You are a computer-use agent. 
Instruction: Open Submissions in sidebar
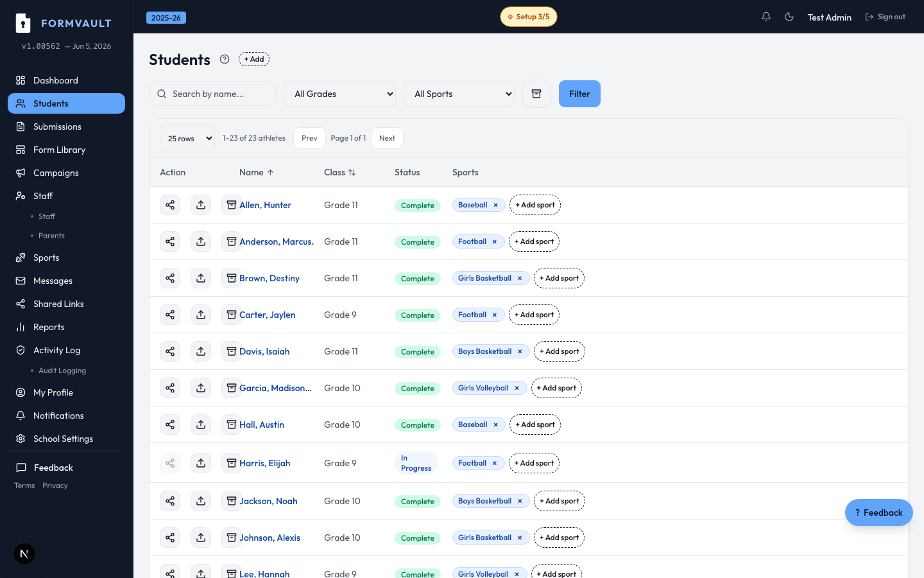[66, 127]
